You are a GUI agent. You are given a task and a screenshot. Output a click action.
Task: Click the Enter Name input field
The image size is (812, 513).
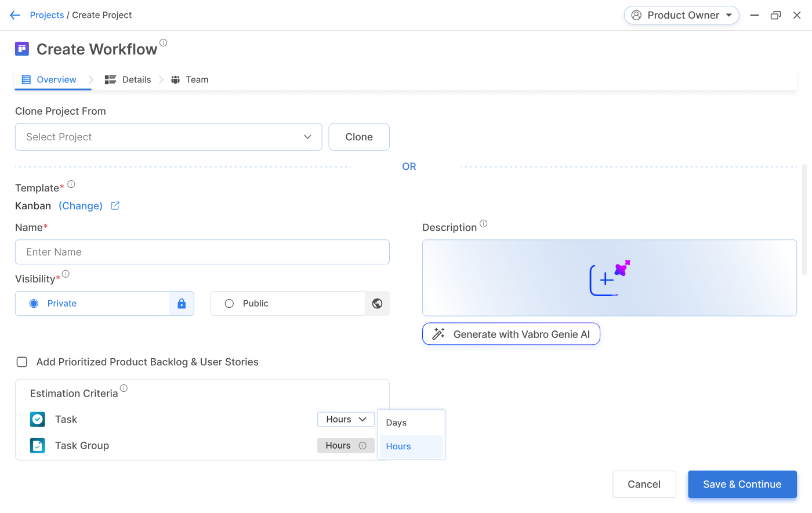pyautogui.click(x=202, y=252)
